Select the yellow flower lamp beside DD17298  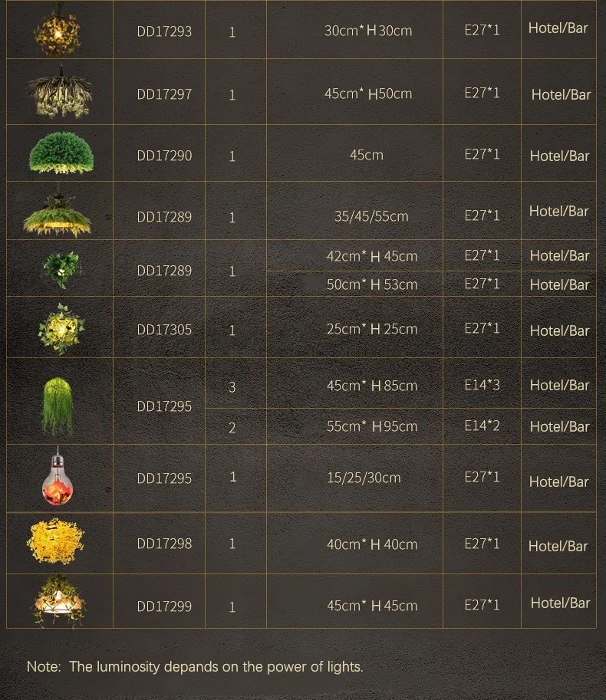57,543
